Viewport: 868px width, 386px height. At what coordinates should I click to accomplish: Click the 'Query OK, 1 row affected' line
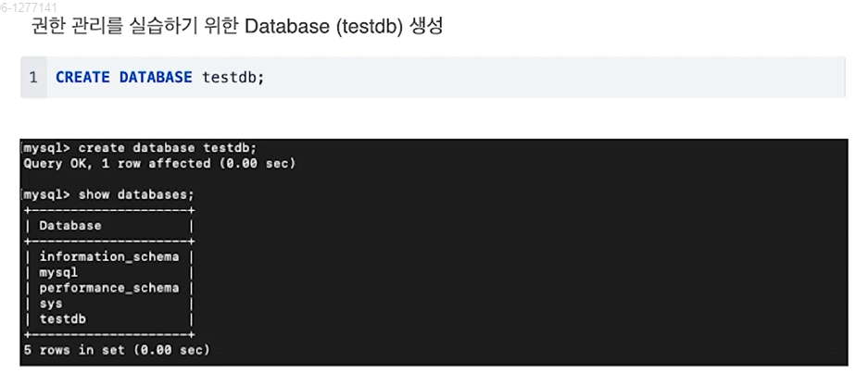(159, 164)
